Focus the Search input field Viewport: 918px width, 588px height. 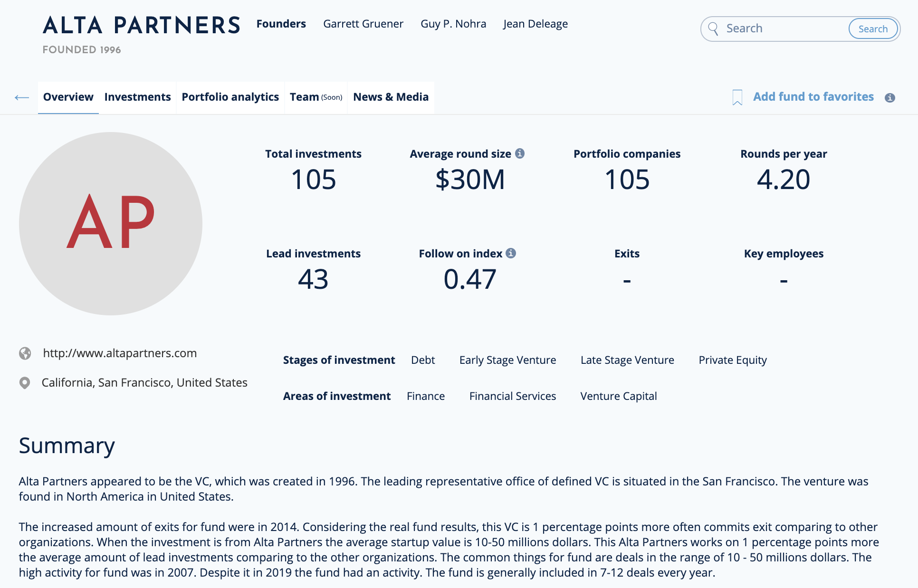pyautogui.click(x=784, y=29)
